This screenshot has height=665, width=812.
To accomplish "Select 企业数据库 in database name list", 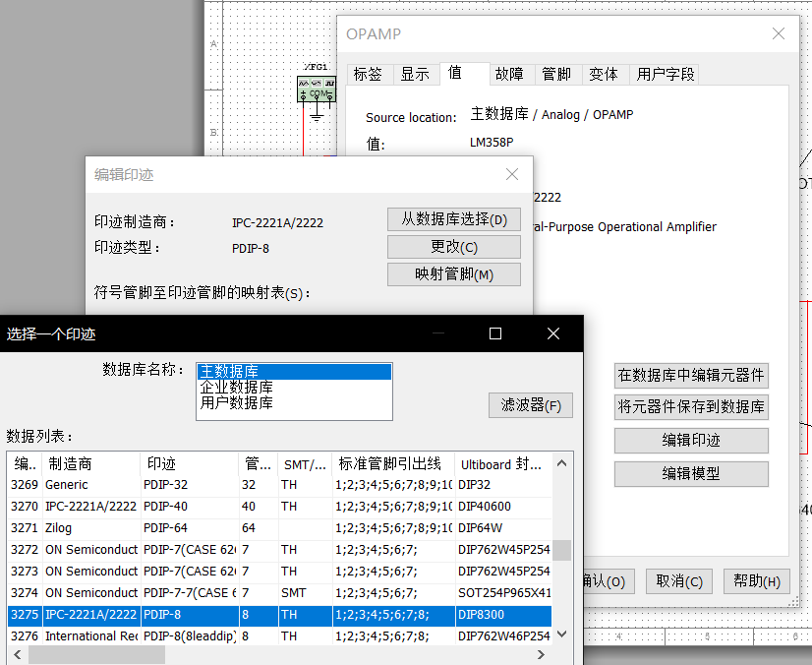I will click(294, 388).
